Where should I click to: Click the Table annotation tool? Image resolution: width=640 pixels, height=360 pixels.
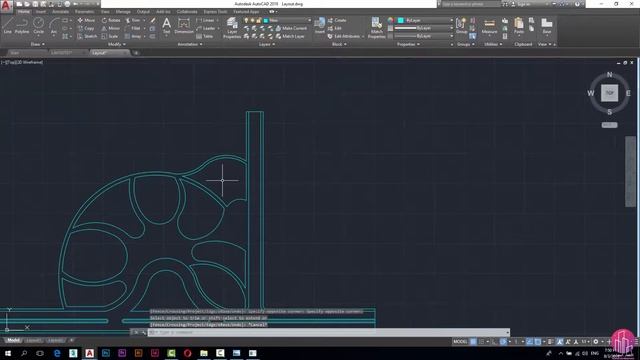coord(204,36)
